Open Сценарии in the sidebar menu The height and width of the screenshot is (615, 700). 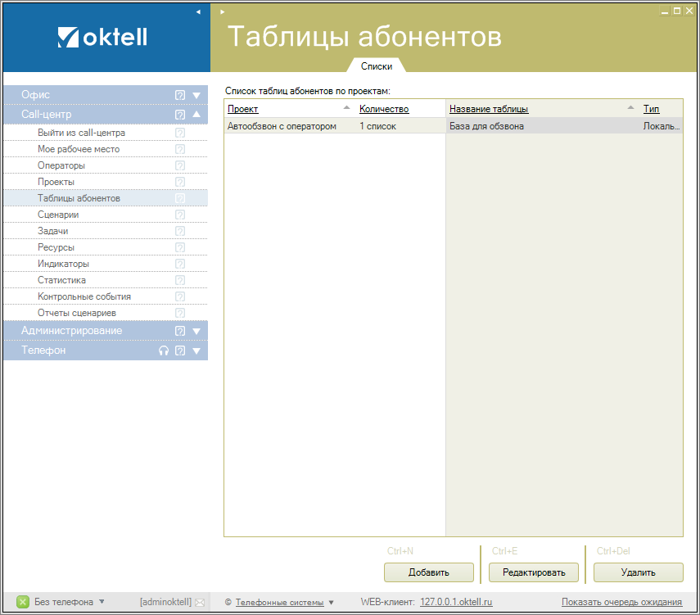pos(58,215)
